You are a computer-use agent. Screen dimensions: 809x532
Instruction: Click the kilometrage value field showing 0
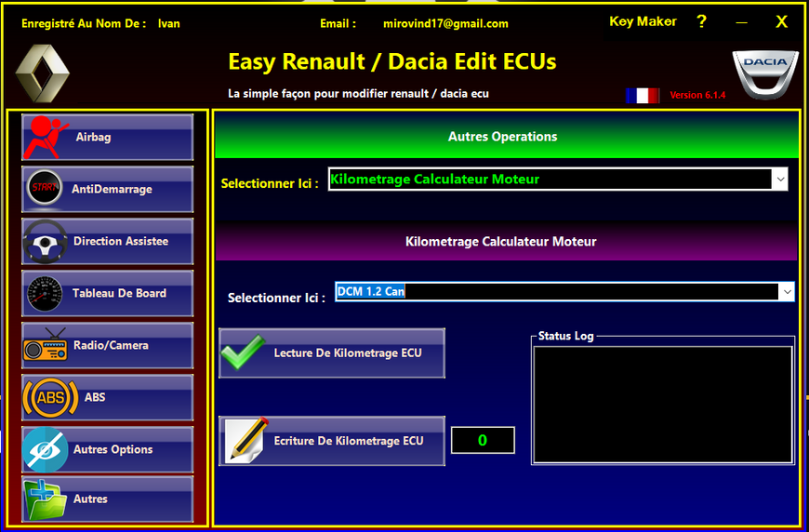pos(483,440)
